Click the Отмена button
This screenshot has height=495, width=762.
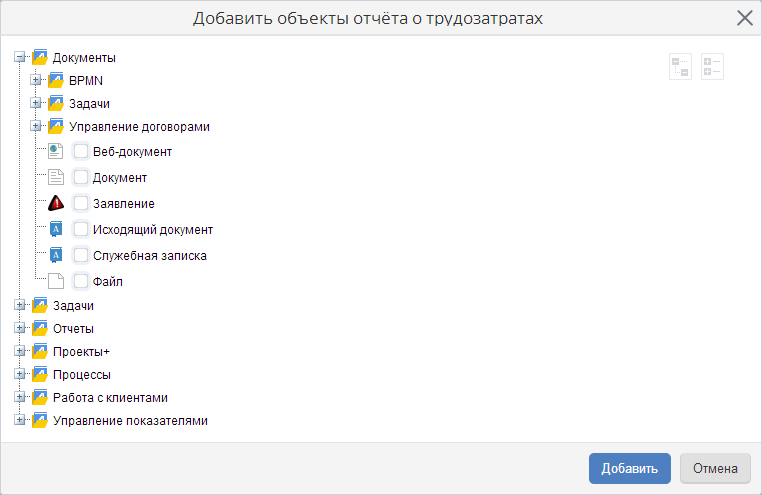(714, 468)
